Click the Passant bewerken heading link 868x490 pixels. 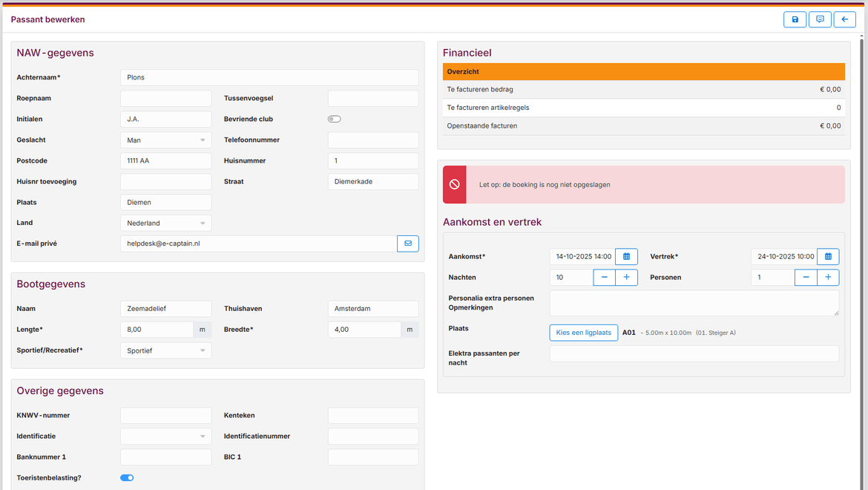pyautogui.click(x=47, y=19)
